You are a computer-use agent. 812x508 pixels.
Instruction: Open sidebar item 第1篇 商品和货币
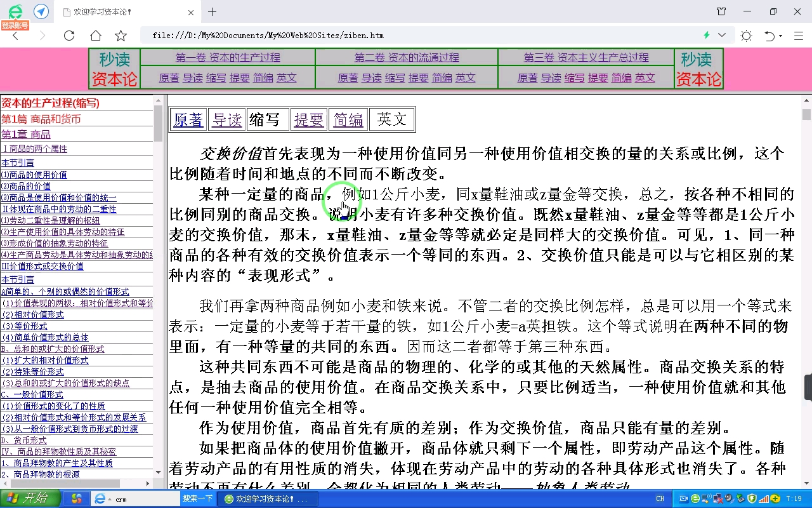41,119
